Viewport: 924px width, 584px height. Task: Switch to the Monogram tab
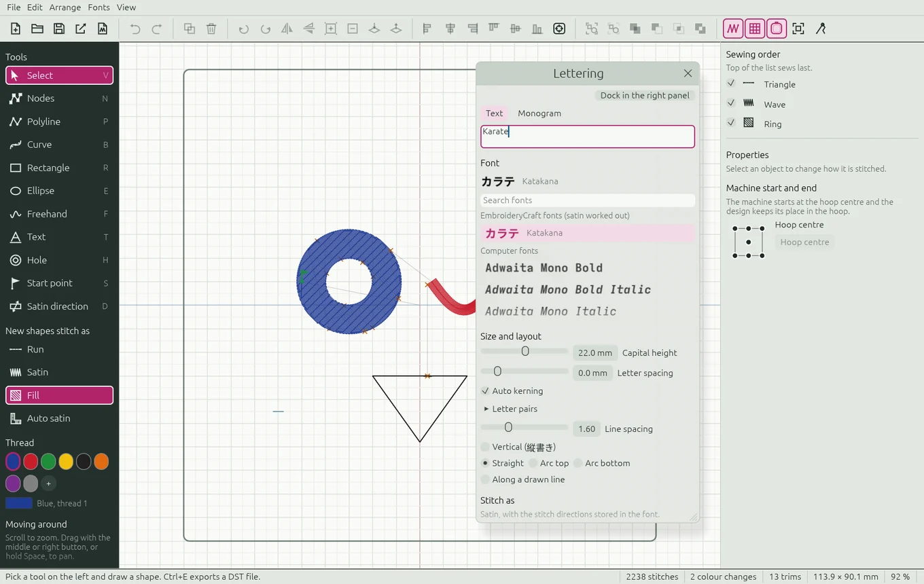(539, 113)
